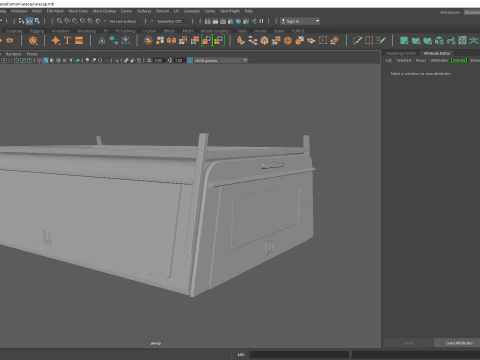This screenshot has height=360, width=480.
Task: Open the Cache menu
Action: (210, 11)
